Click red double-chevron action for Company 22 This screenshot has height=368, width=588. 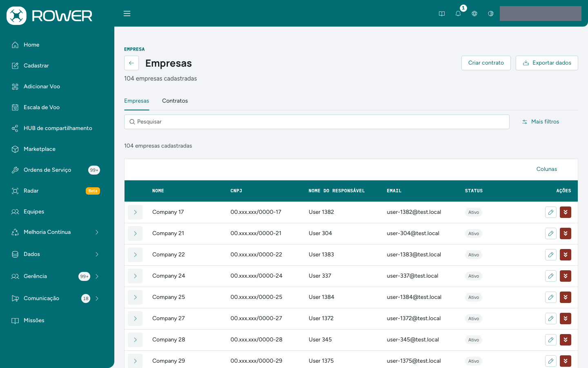coord(566,255)
